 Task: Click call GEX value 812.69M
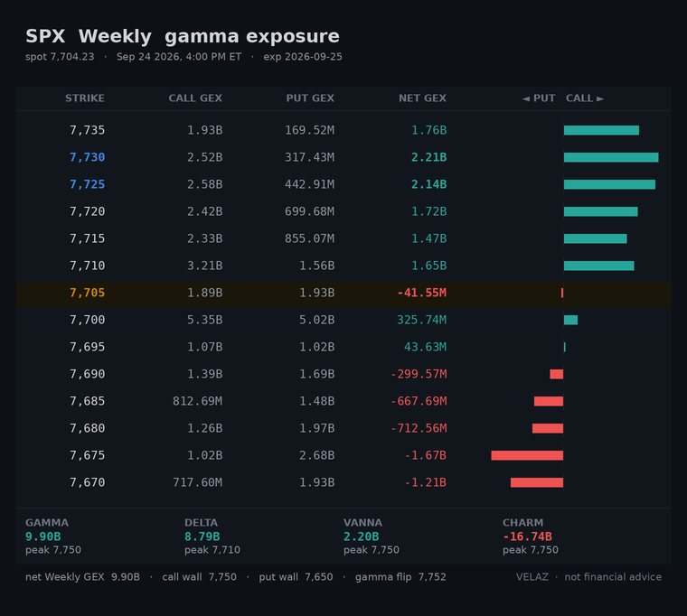click(x=197, y=401)
